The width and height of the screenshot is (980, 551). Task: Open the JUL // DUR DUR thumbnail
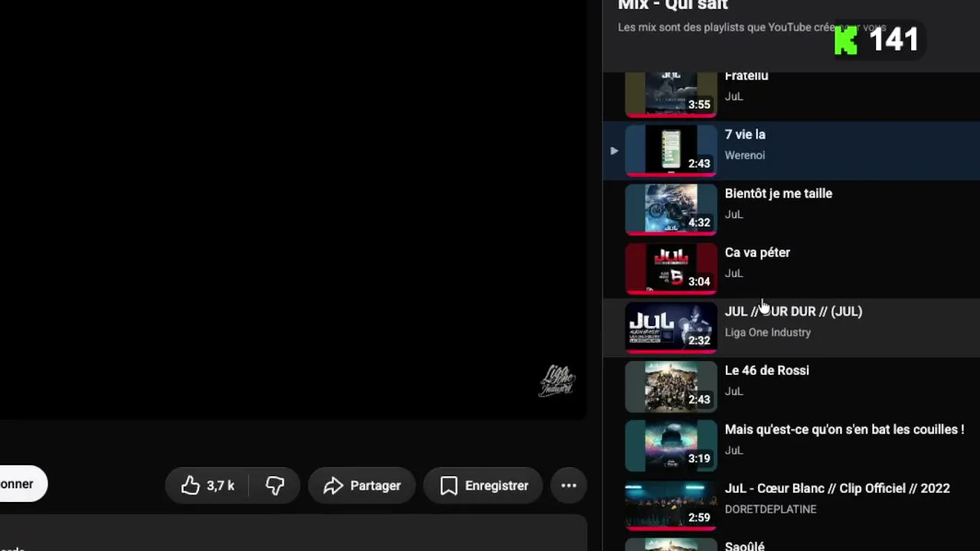pyautogui.click(x=671, y=328)
